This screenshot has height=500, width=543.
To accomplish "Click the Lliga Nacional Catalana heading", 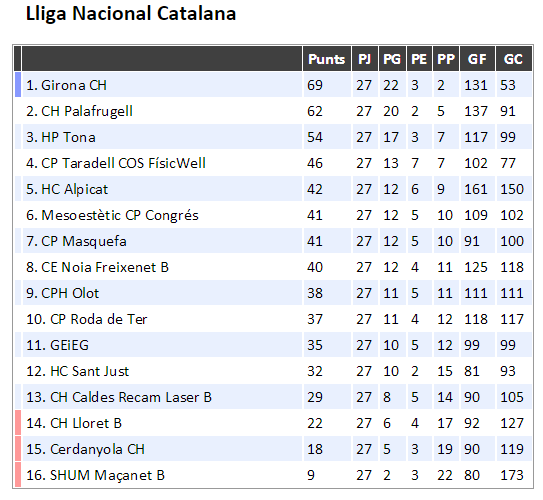I will [131, 15].
